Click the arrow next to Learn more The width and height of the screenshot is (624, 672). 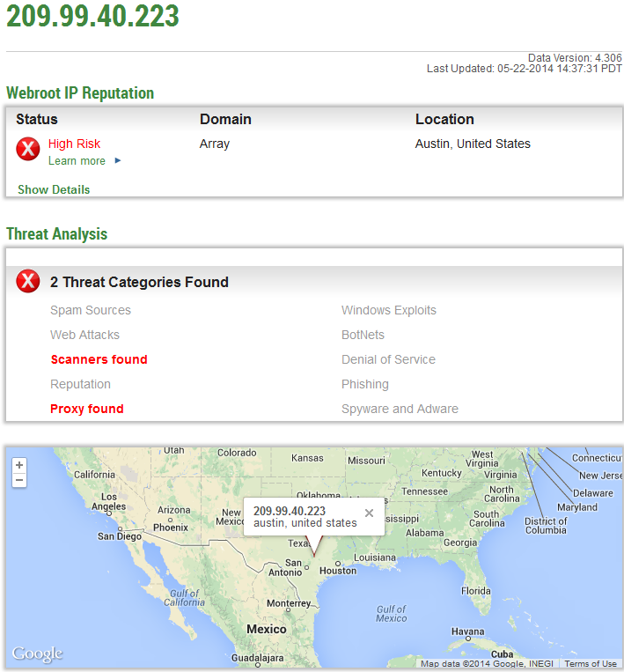point(118,160)
